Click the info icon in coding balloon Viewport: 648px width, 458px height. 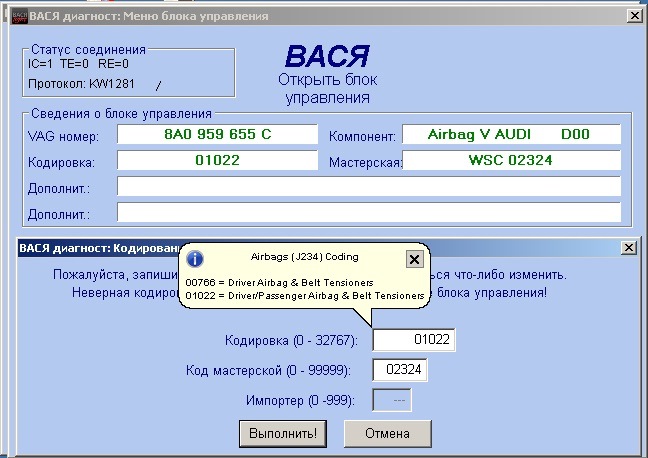[195, 259]
